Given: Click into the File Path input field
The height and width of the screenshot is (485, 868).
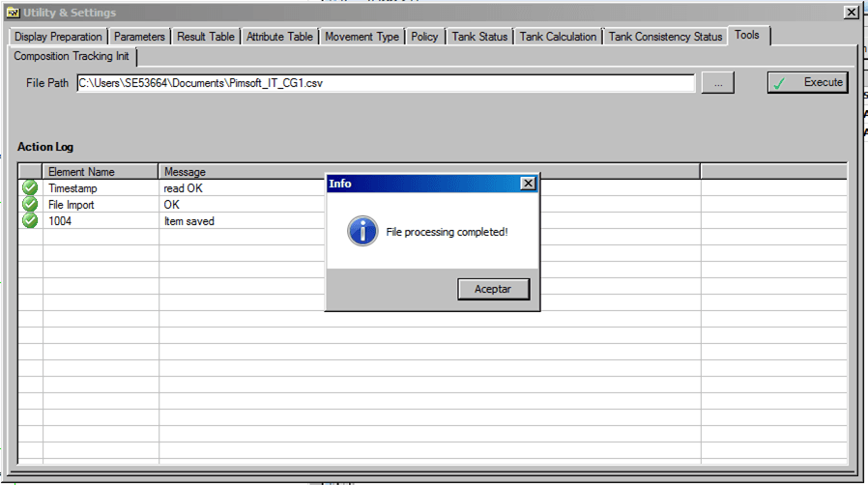Looking at the screenshot, I should pyautogui.click(x=386, y=83).
